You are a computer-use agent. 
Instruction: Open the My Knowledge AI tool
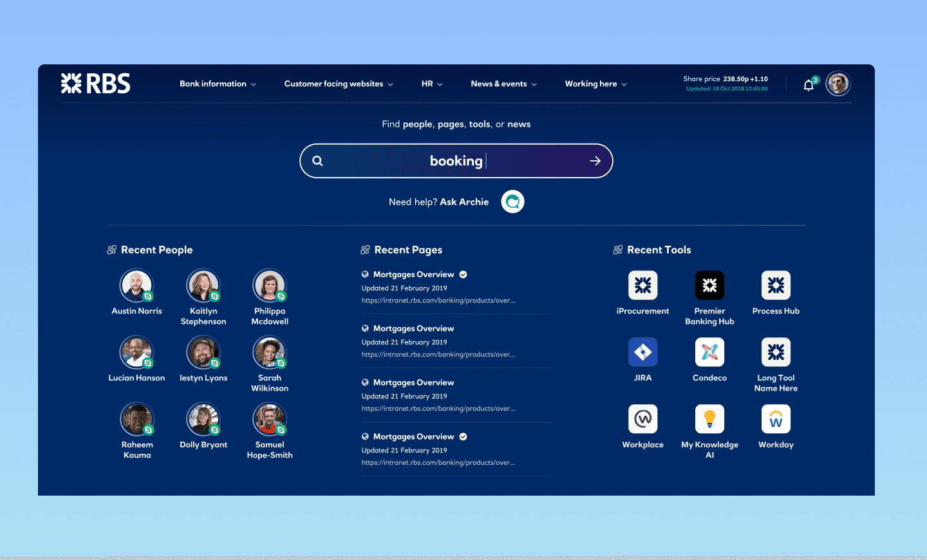pos(709,419)
